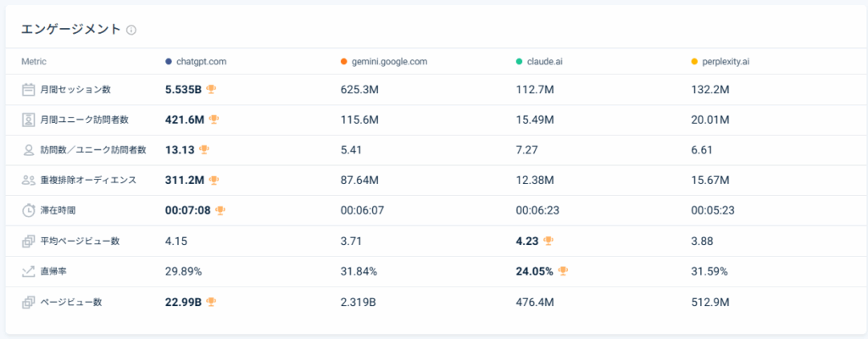Image resolution: width=868 pixels, height=339 pixels.
Task: Select the 重複排除オーディエンス row label
Action: pos(88,180)
